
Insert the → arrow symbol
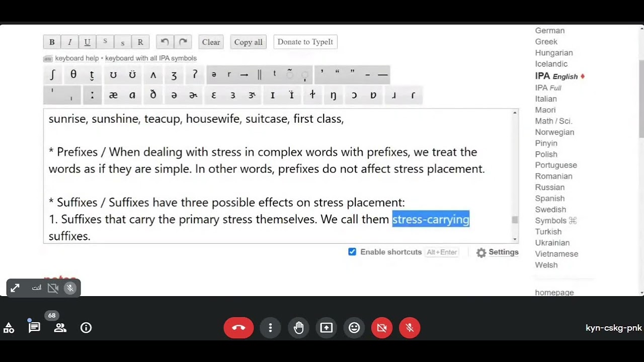tap(245, 75)
